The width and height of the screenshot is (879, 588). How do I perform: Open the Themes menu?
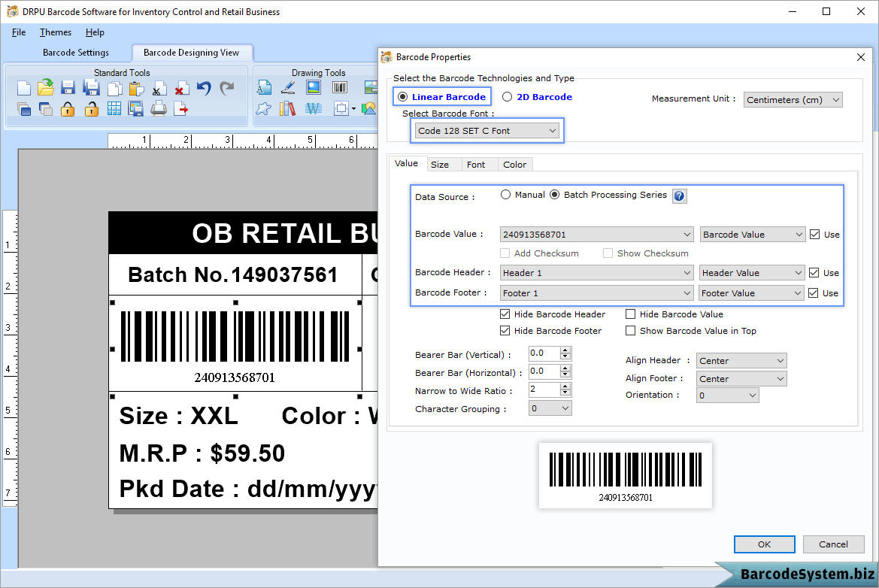[56, 32]
